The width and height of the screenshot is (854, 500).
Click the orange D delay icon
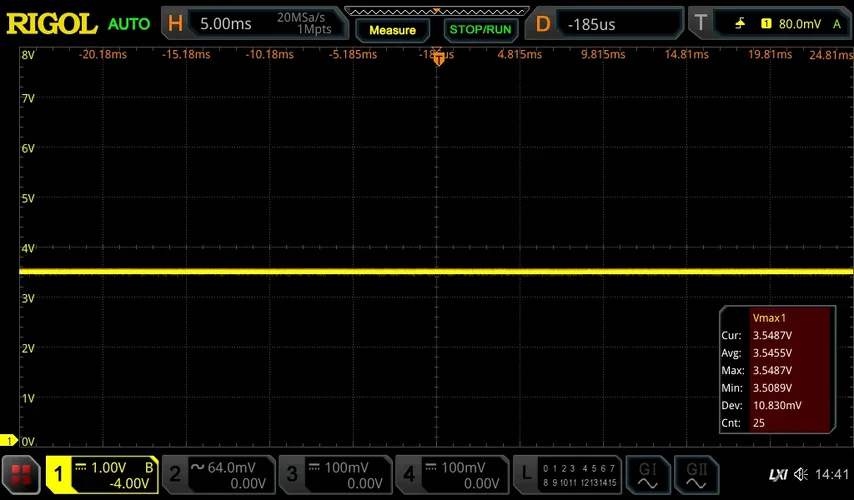click(542, 24)
